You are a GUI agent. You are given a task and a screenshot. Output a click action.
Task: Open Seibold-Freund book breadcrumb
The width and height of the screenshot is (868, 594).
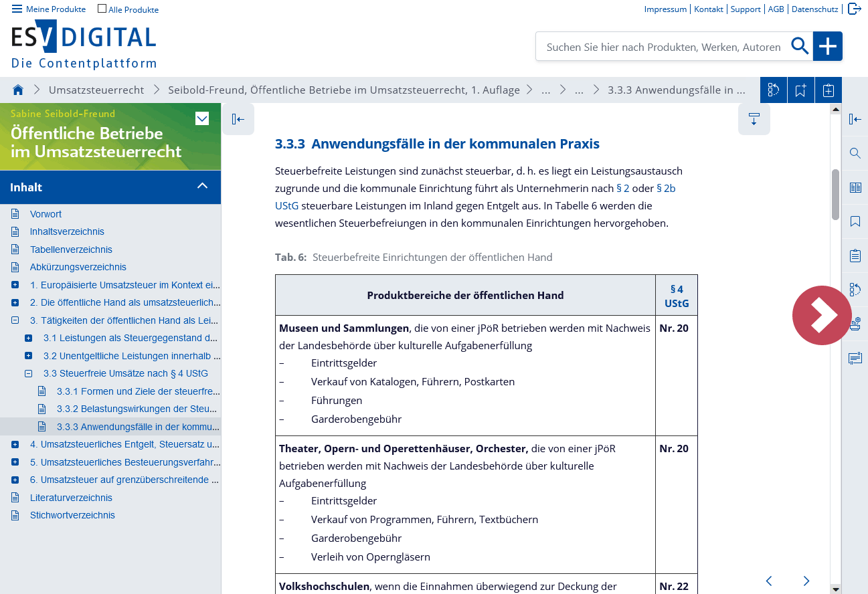pyautogui.click(x=344, y=90)
